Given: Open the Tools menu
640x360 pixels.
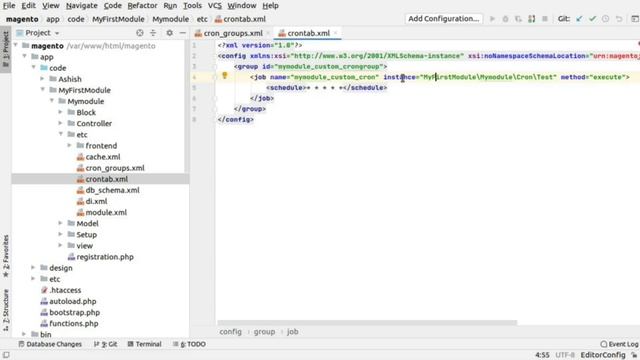Looking at the screenshot, I should (192, 6).
